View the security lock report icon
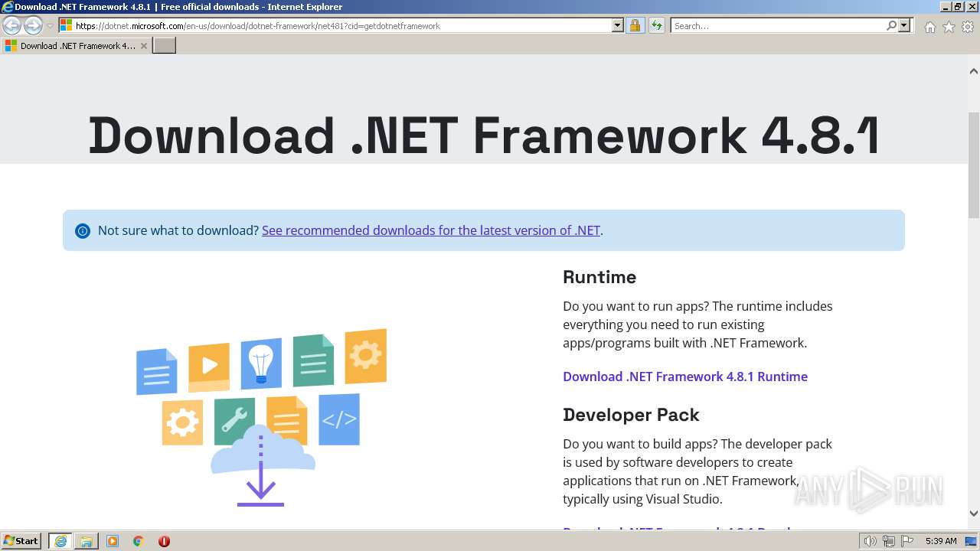Viewport: 980px width, 551px height. tap(635, 26)
